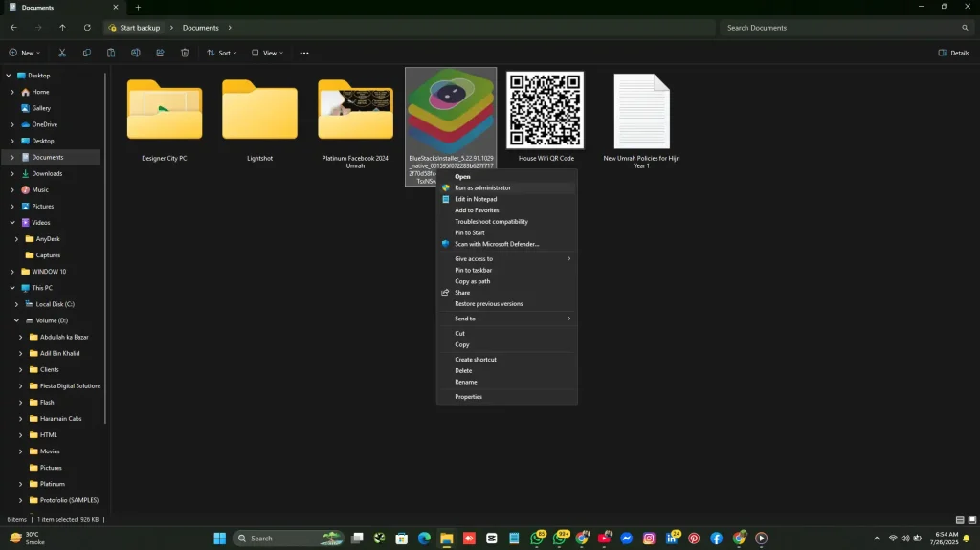Screen dimensions: 980x550
Task: Switch to details list view in status bar
Action: pos(960,519)
